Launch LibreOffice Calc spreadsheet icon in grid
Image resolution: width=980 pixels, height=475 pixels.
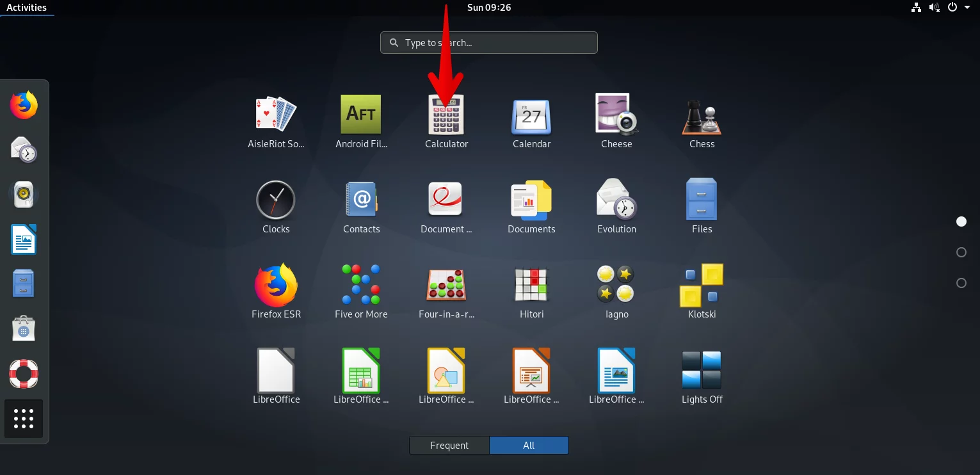pos(361,370)
